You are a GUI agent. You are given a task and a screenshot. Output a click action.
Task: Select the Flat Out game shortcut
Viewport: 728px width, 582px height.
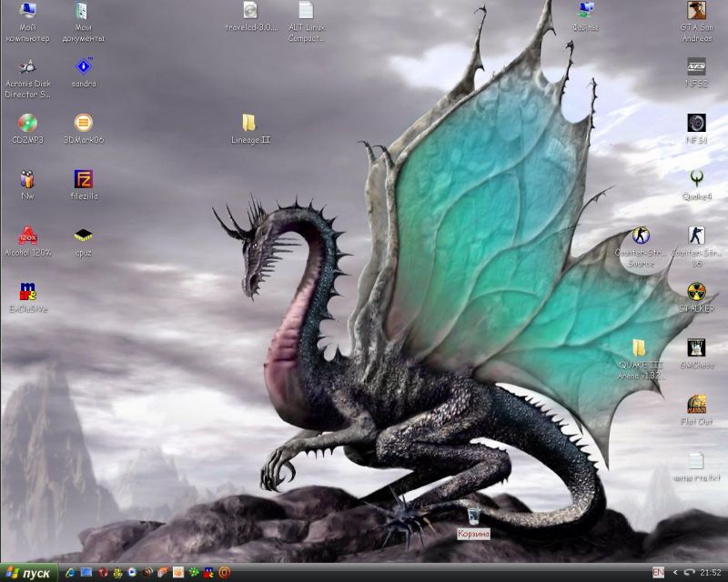coord(696,410)
